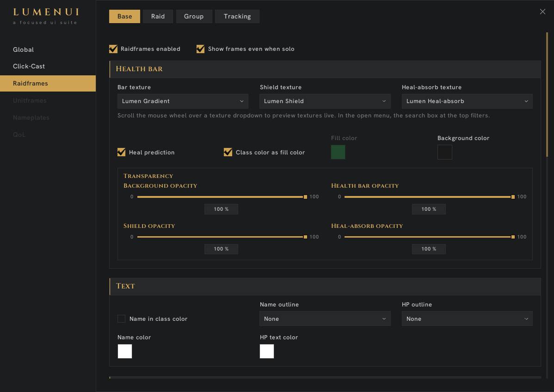Click the Transparency heading
Screen dimensions: 554x392
tap(148, 176)
